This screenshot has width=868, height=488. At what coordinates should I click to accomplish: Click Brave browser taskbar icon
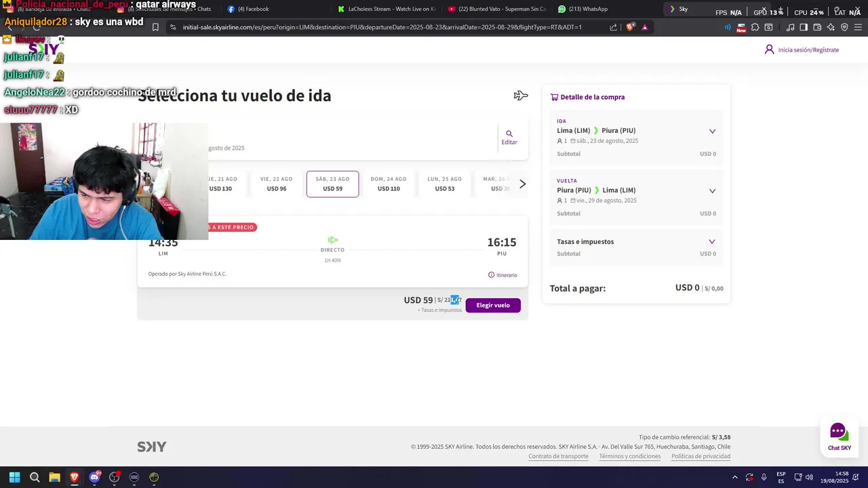[x=75, y=477]
